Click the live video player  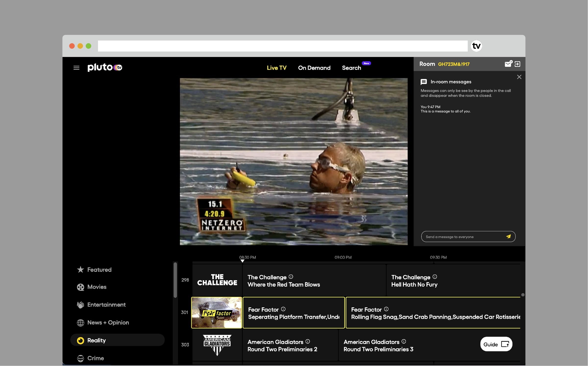pos(294,161)
